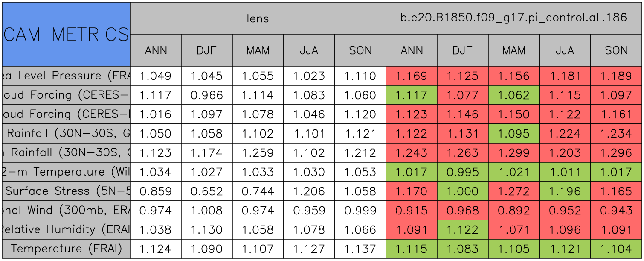The width and height of the screenshot is (644, 261).
Task: Click the white cell showing 1.137
Action: pyautogui.click(x=360, y=249)
